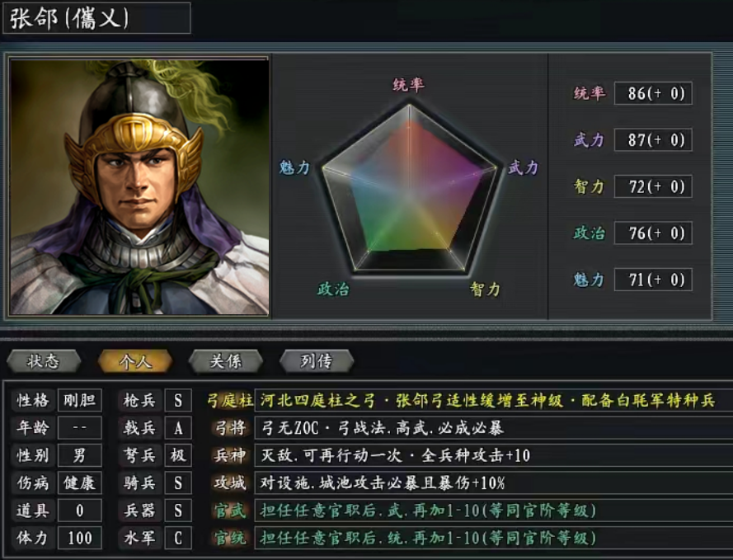Screen dimensions: 733x560
Task: Click the general's portrait image
Action: click(x=139, y=186)
